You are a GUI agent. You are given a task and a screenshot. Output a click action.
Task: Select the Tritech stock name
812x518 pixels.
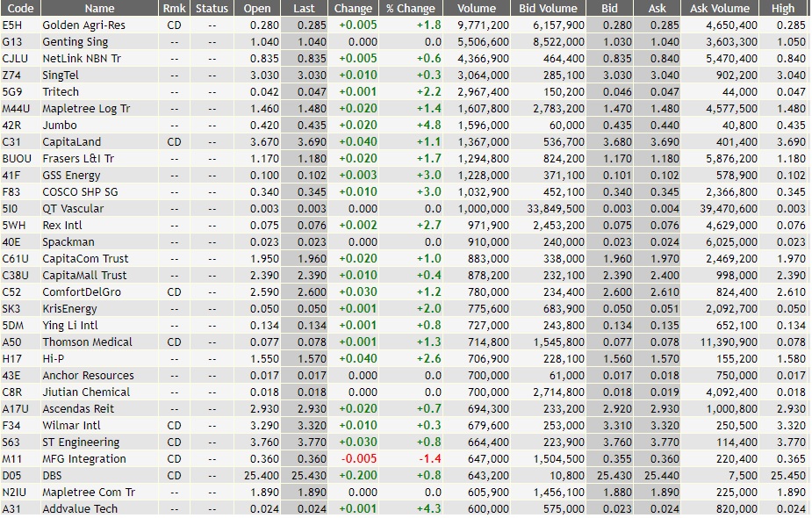[x=61, y=91]
